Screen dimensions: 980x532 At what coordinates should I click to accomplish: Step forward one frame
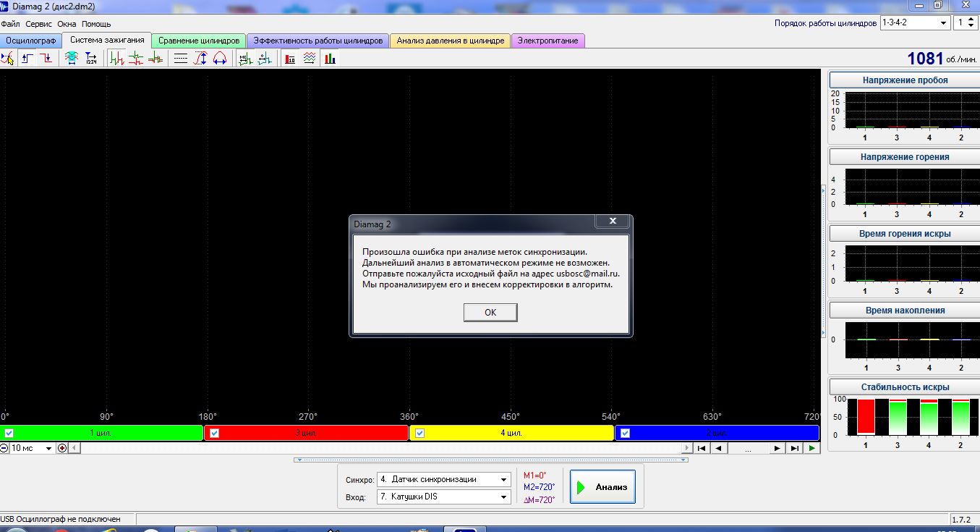coord(777,448)
